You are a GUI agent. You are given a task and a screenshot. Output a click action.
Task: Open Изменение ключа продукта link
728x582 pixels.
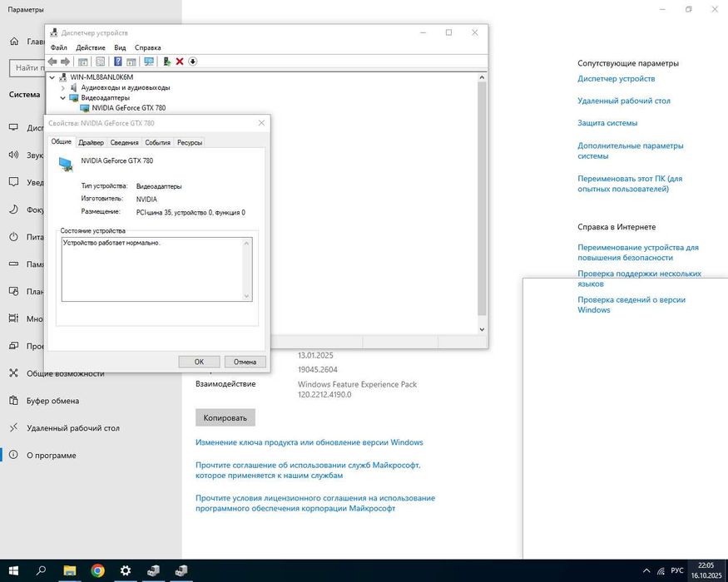point(310,442)
